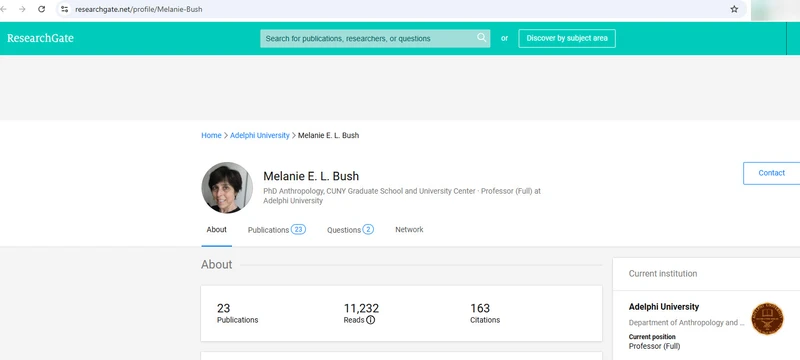This screenshot has height=360, width=800.
Task: Click the 11,232 reads count
Action: [361, 308]
